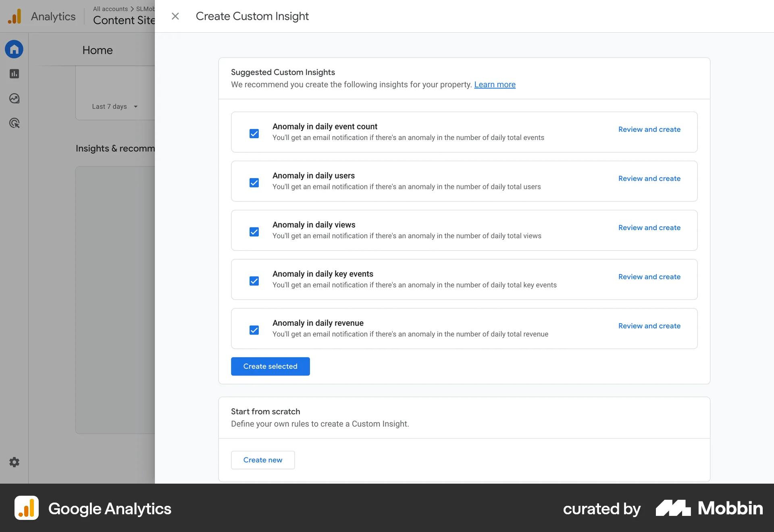Click Create new under Start from scratch
The height and width of the screenshot is (532, 774).
(263, 460)
